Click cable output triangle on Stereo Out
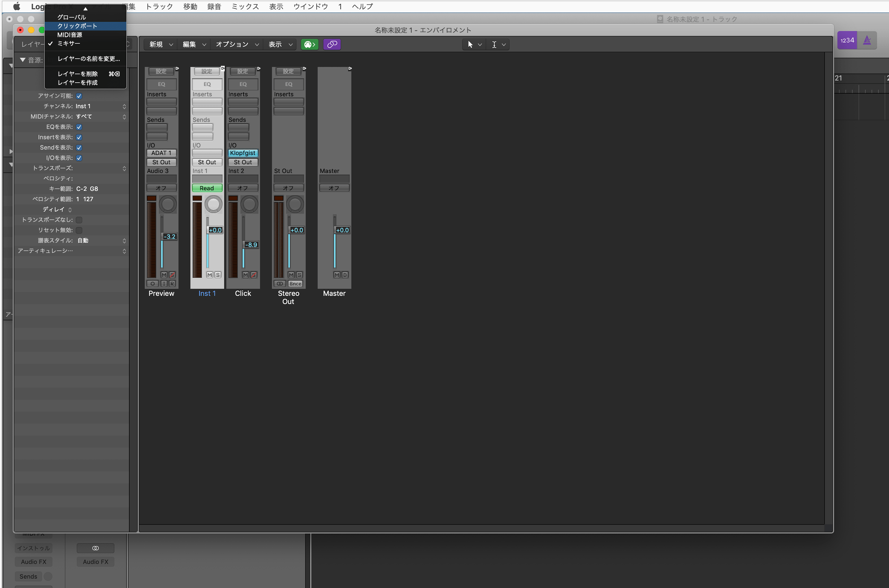This screenshot has height=588, width=889. click(304, 69)
